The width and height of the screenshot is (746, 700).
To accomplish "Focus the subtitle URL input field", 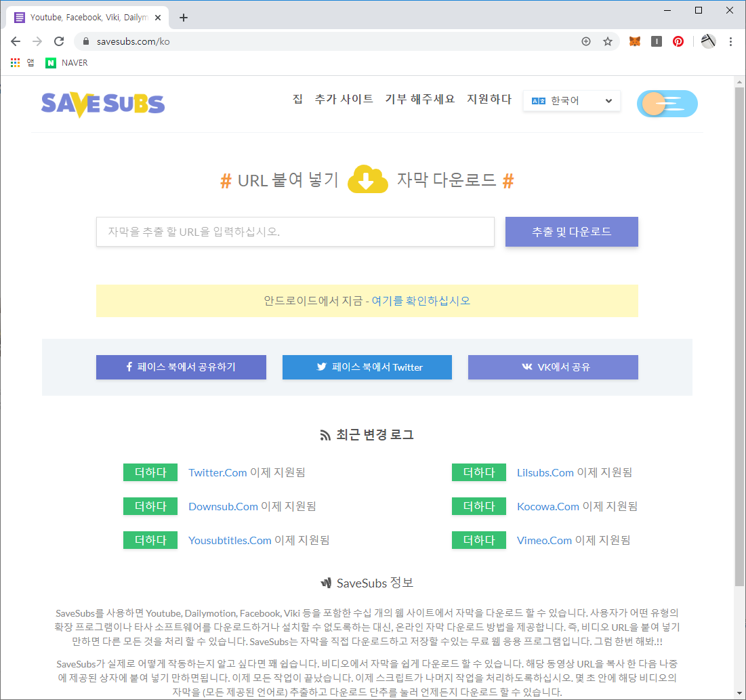I will (295, 232).
